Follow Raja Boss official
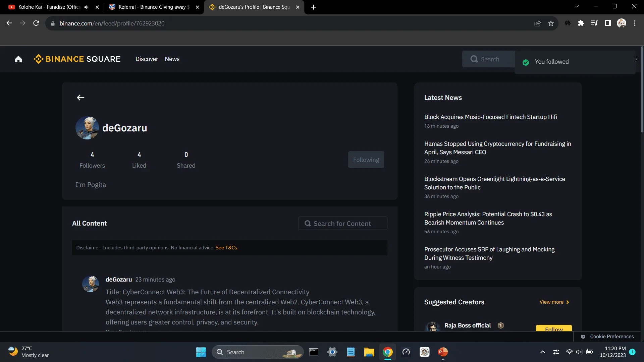644x362 pixels. pyautogui.click(x=554, y=328)
